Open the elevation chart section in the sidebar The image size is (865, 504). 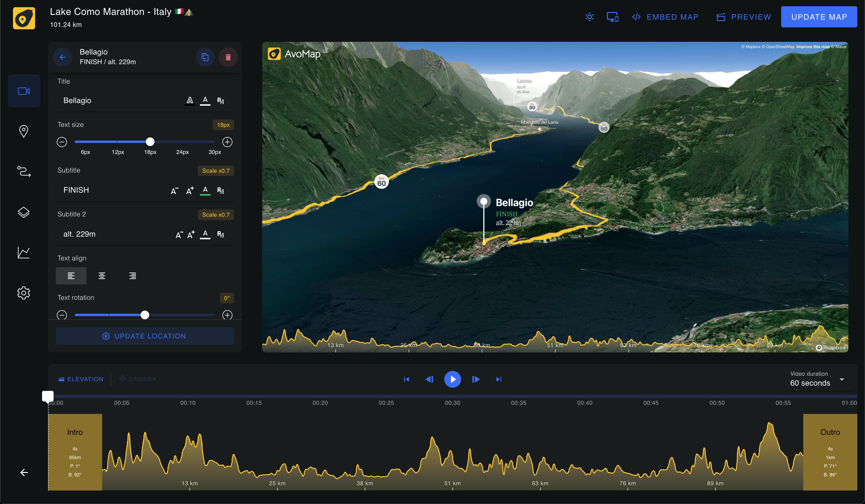coord(24,252)
